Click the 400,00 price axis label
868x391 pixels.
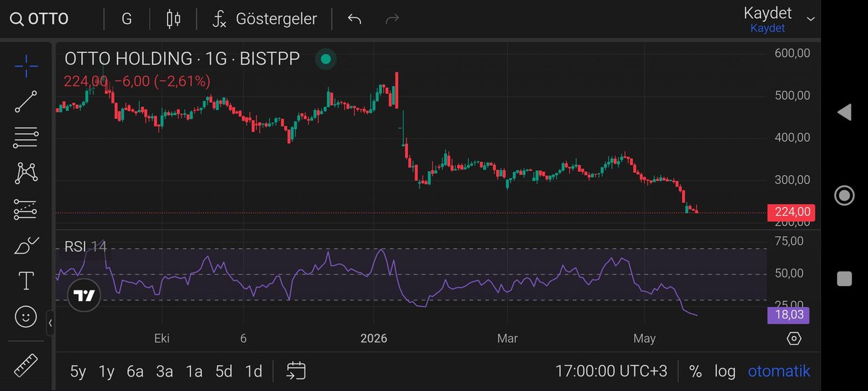click(793, 138)
